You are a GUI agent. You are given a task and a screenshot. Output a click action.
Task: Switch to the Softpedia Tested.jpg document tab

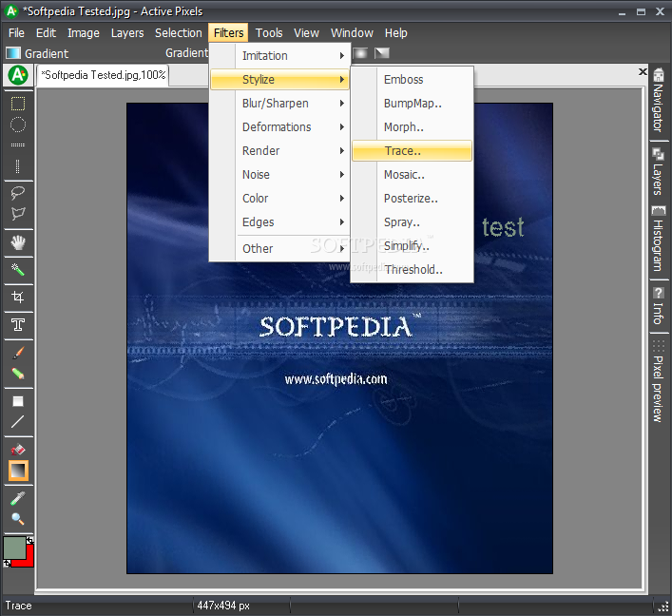(103, 75)
